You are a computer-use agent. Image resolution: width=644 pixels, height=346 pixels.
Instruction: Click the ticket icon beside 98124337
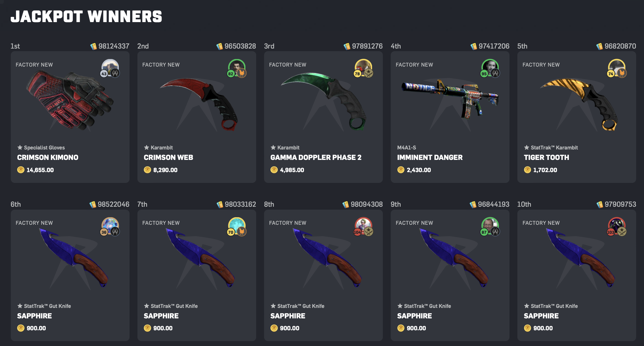[x=93, y=46]
